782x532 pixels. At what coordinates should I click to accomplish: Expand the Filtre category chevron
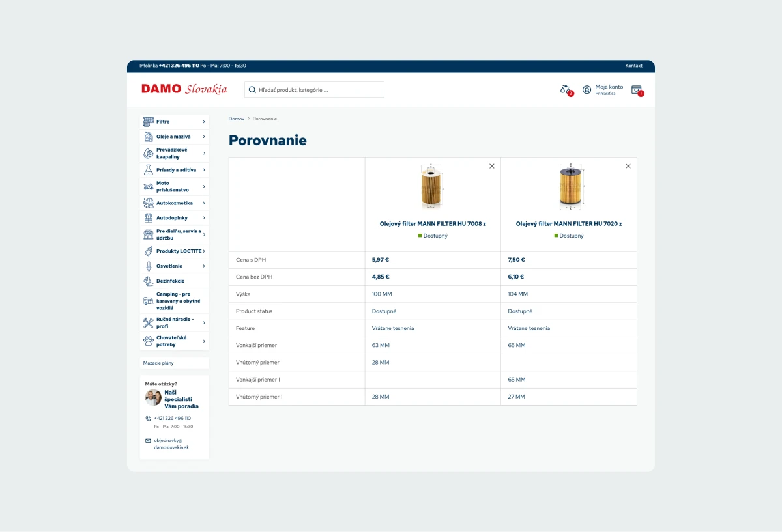pyautogui.click(x=204, y=122)
